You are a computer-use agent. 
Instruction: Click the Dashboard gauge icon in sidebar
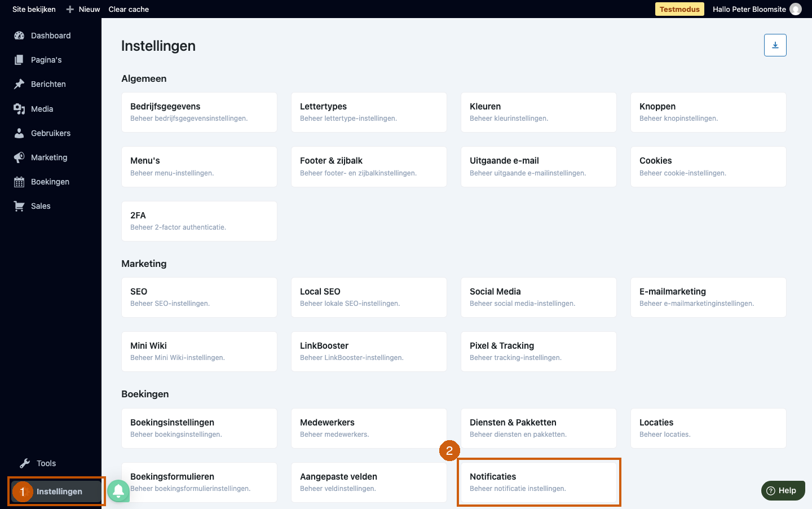[19, 36]
